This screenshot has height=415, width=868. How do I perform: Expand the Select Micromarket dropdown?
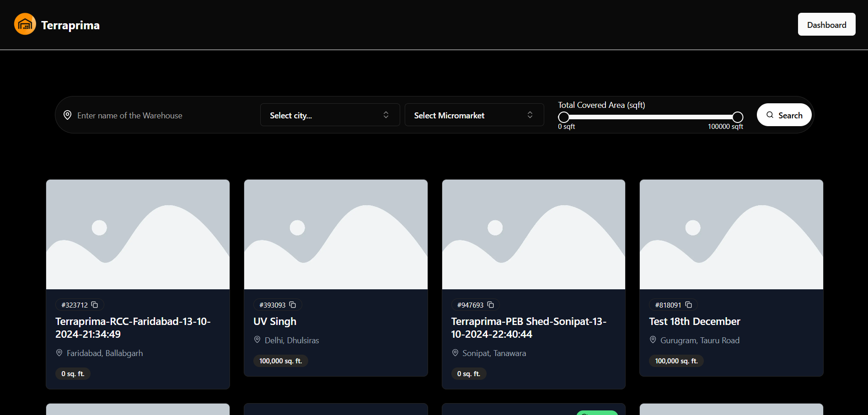474,115
